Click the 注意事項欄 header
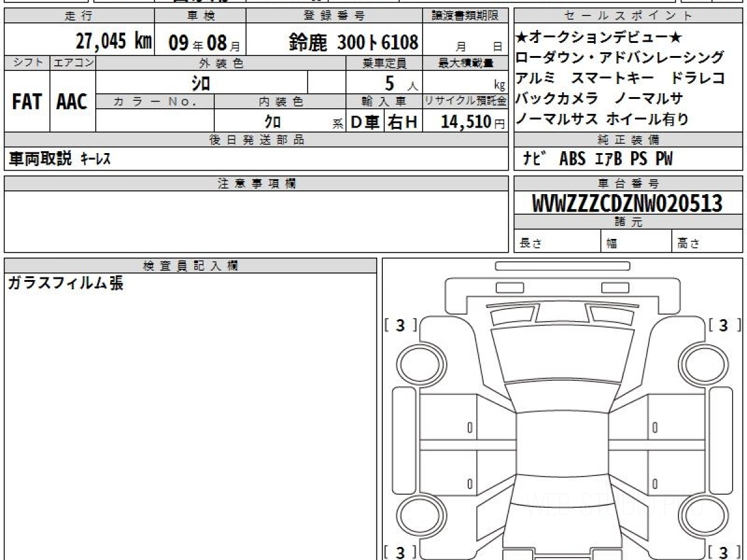Image resolution: width=747 pixels, height=560 pixels. (x=256, y=184)
